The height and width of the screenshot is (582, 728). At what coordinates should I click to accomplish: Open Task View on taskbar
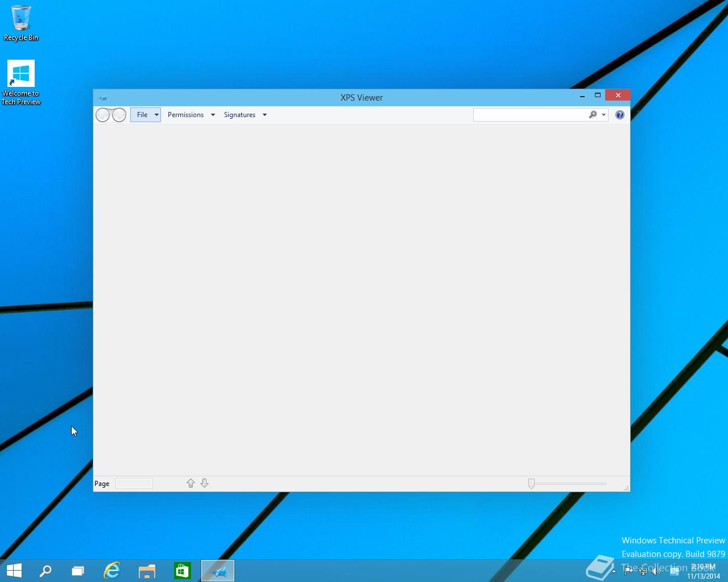[x=78, y=571]
